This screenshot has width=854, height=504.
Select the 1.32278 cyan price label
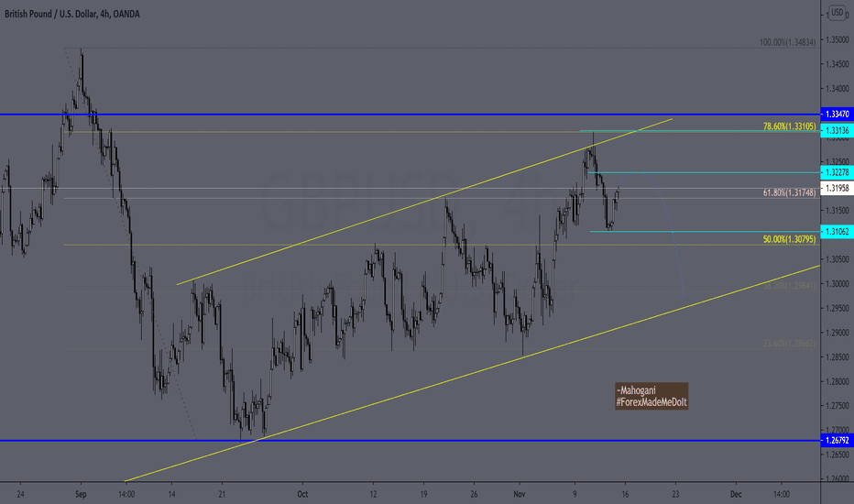tap(837, 172)
